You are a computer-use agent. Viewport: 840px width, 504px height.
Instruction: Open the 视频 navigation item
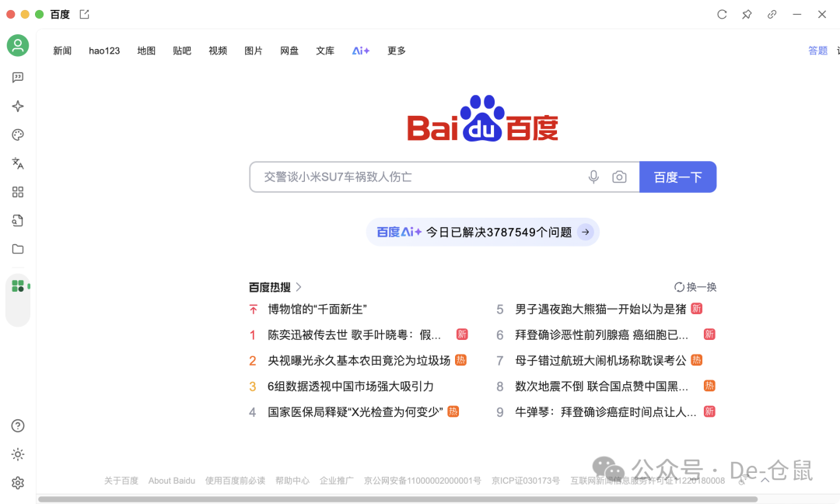(218, 51)
